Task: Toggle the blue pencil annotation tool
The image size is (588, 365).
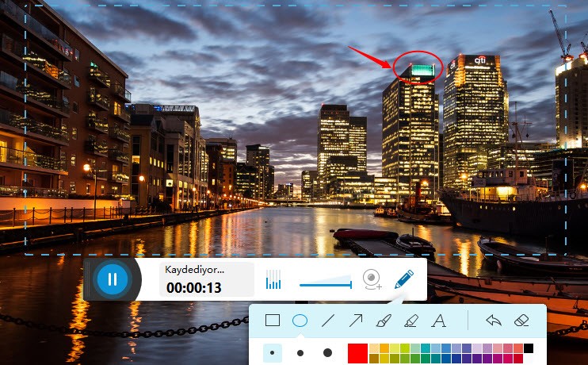Action: click(x=404, y=279)
